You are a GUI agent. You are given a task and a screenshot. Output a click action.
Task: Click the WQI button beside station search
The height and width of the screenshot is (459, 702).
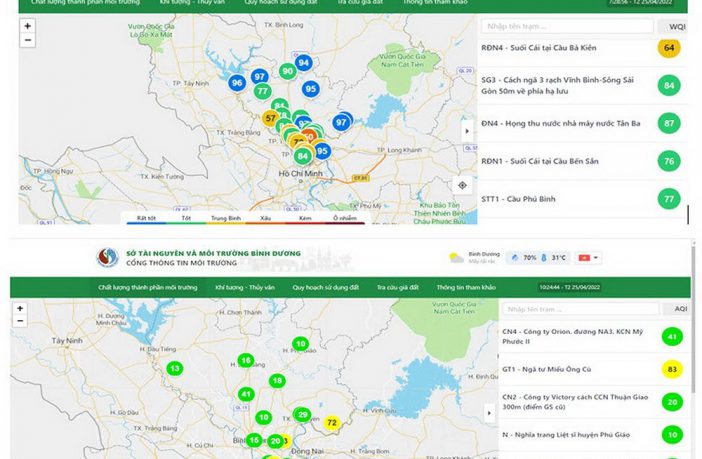676,25
